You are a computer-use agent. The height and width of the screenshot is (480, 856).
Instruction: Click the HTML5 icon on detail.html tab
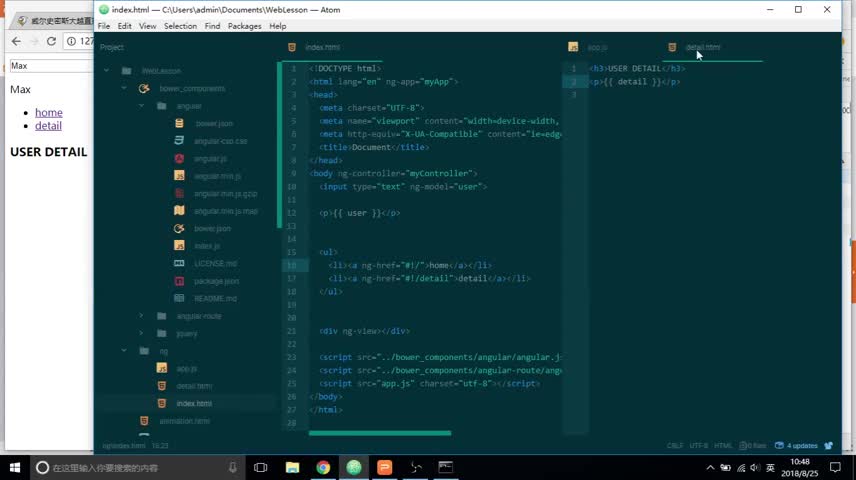[672, 48]
